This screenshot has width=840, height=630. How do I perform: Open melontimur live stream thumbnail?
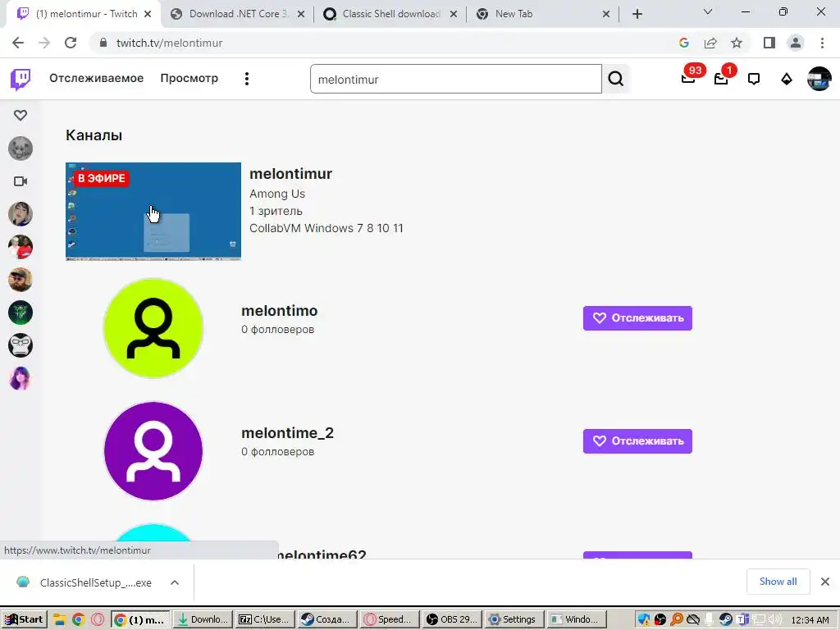[x=153, y=212]
